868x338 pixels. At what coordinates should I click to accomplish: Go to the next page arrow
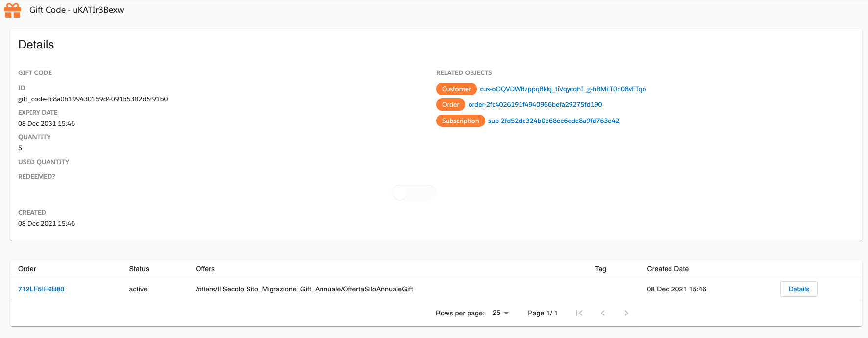[626, 313]
